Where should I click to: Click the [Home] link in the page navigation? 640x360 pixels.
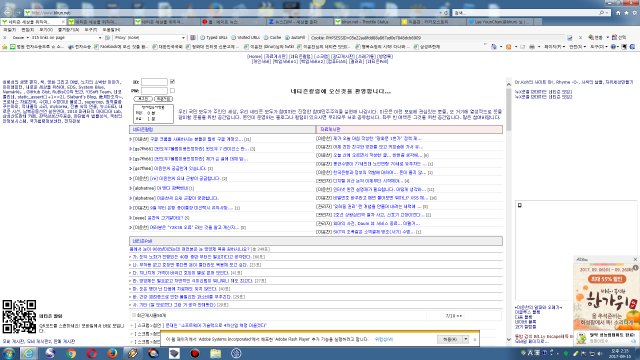(x=254, y=56)
